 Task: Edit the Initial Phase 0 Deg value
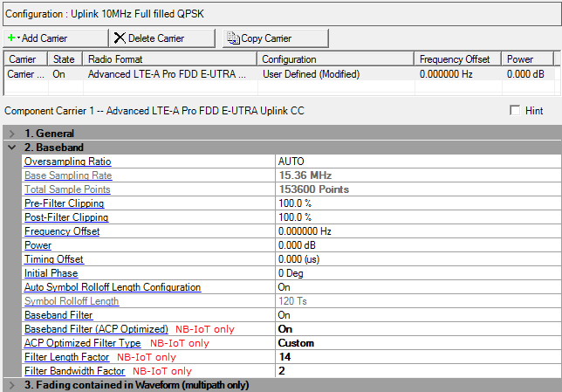point(418,273)
